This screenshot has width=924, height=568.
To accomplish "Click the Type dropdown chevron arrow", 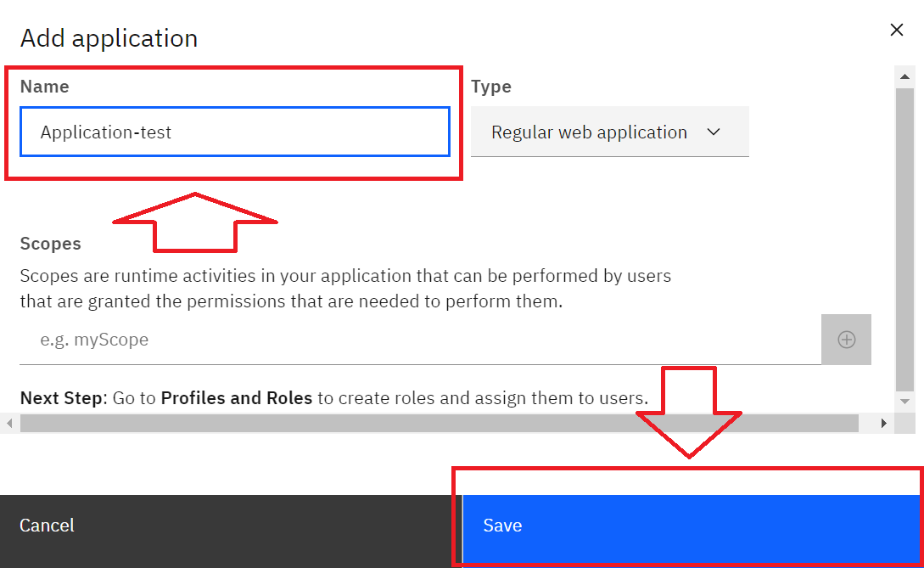I will click(714, 132).
